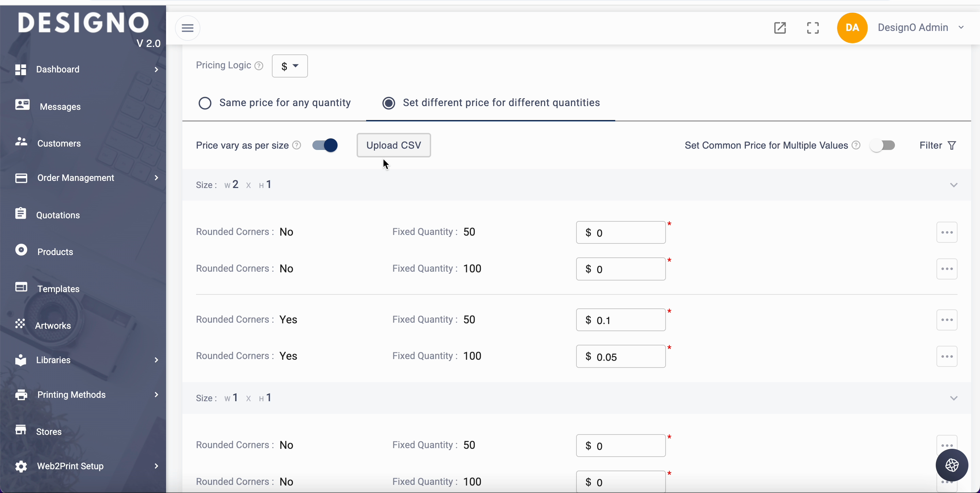Select Same price for any quantity
Viewport: 980px width, 493px height.
pos(205,103)
